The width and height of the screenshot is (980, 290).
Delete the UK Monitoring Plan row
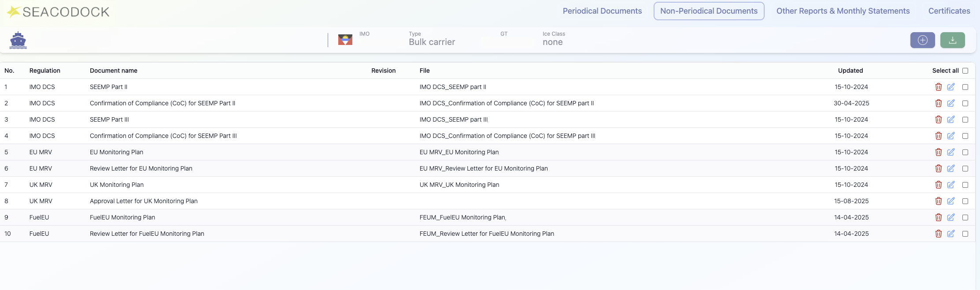coord(938,185)
